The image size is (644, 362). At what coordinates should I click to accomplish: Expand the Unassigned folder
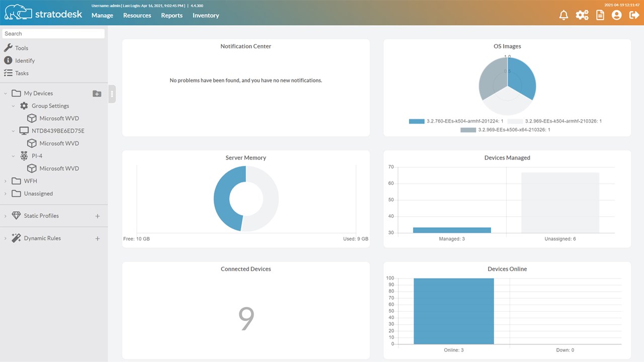[x=6, y=194]
